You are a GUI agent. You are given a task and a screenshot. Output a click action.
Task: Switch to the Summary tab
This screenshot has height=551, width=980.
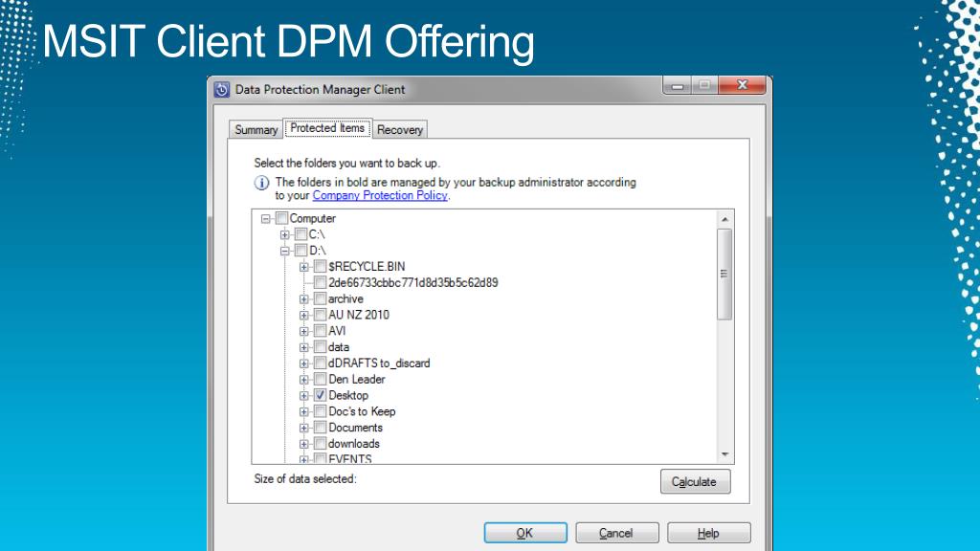tap(256, 129)
